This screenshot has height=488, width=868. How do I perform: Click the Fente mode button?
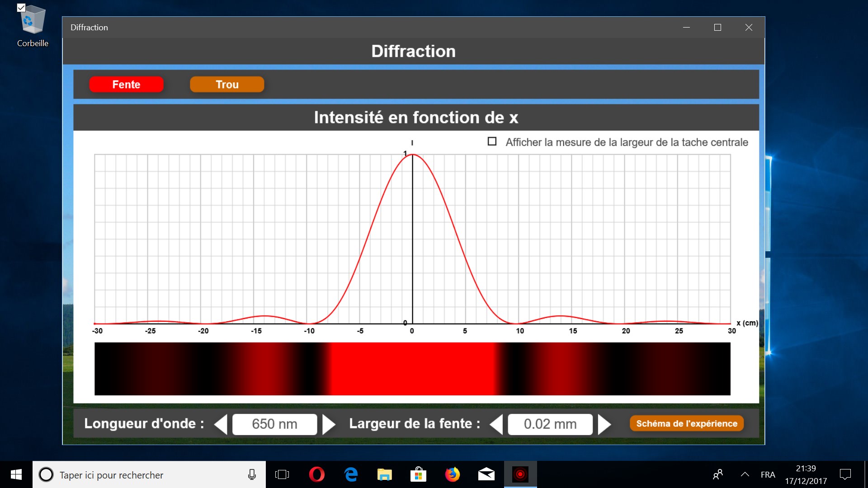126,84
